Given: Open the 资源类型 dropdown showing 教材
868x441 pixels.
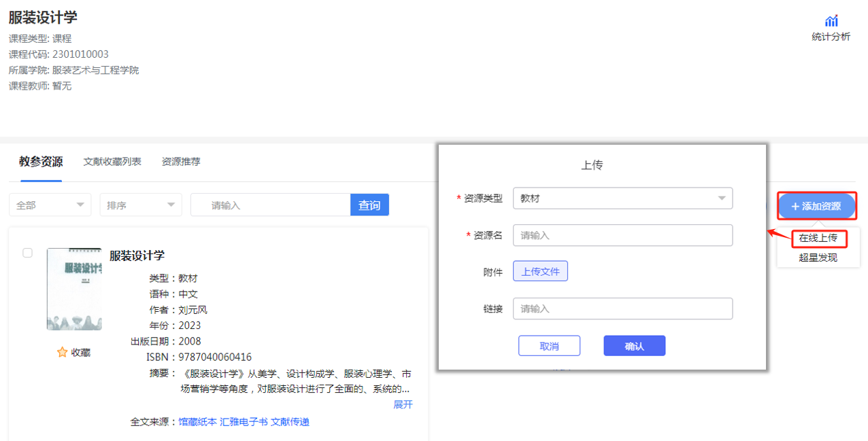Looking at the screenshot, I should [622, 198].
